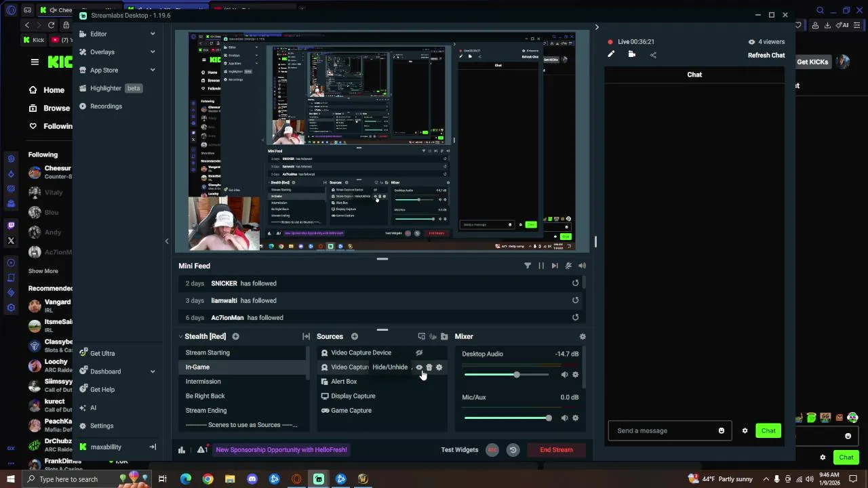This screenshot has width=868, height=488.
Task: Collapse the left side panel arrow
Action: pos(167,241)
